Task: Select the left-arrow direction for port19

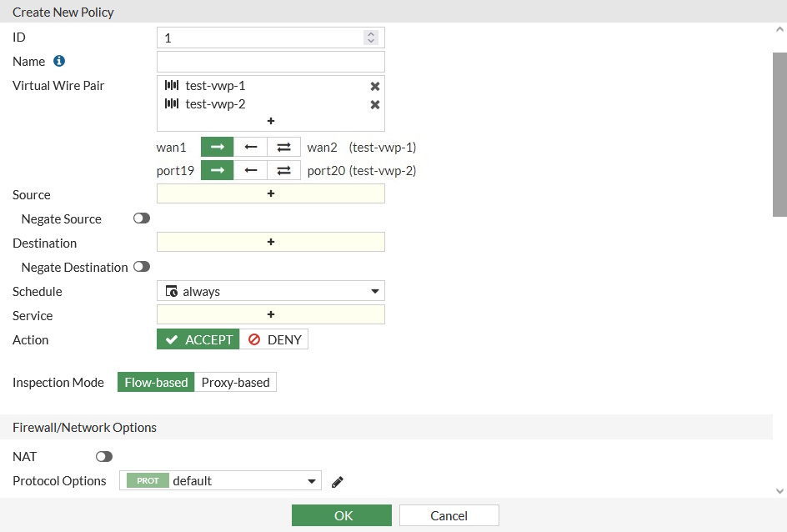Action: click(x=251, y=170)
